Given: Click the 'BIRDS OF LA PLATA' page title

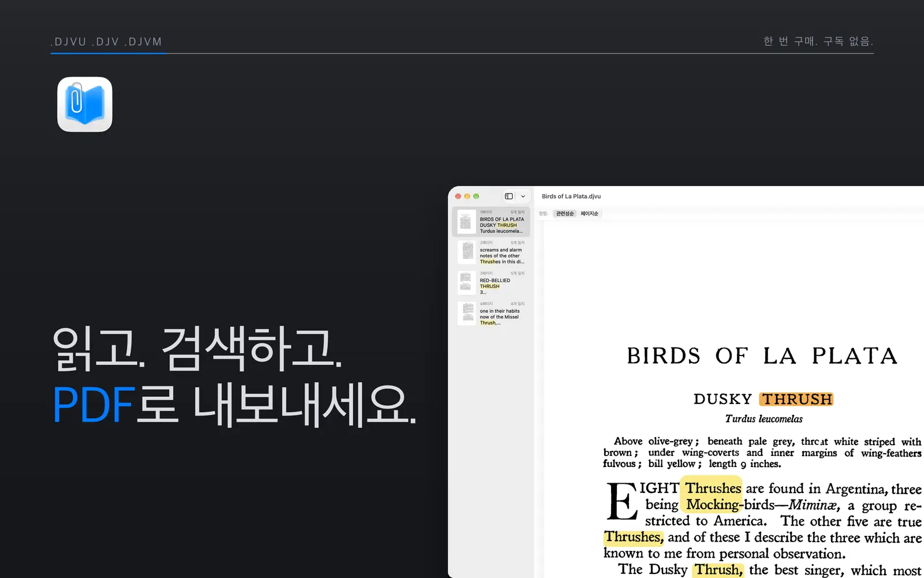Looking at the screenshot, I should click(762, 356).
